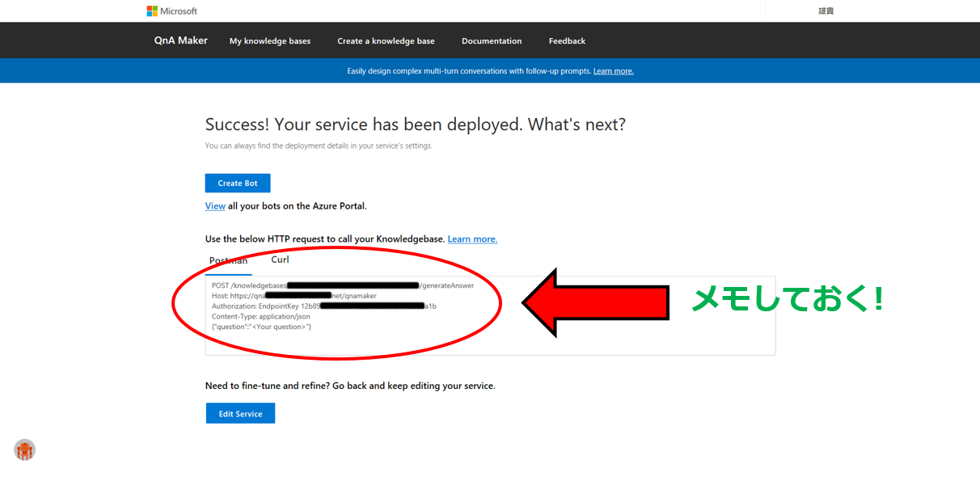Click inside the HTTP request code box
The image size is (980, 477).
490,315
